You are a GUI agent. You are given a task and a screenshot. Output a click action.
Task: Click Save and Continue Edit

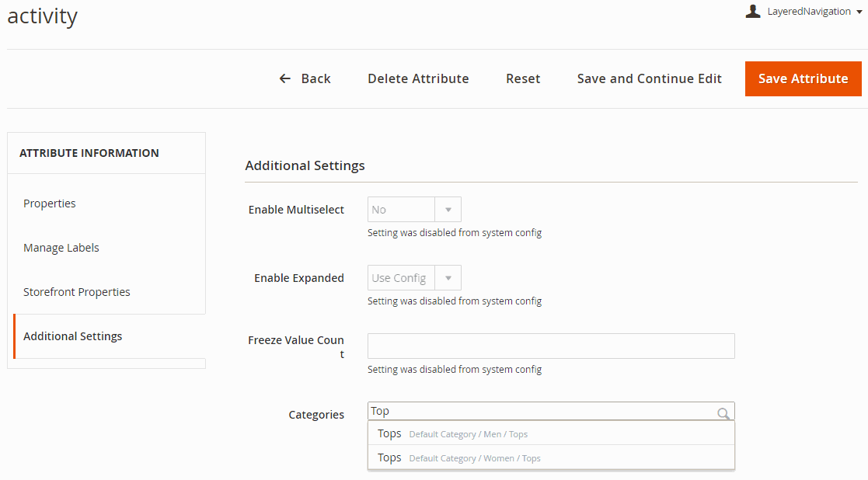[649, 78]
